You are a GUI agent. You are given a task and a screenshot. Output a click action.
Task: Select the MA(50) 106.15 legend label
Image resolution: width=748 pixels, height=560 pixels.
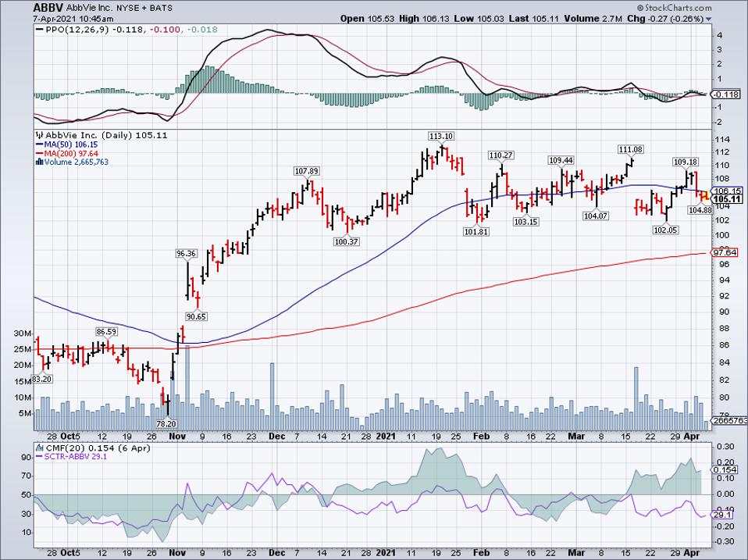71,144
